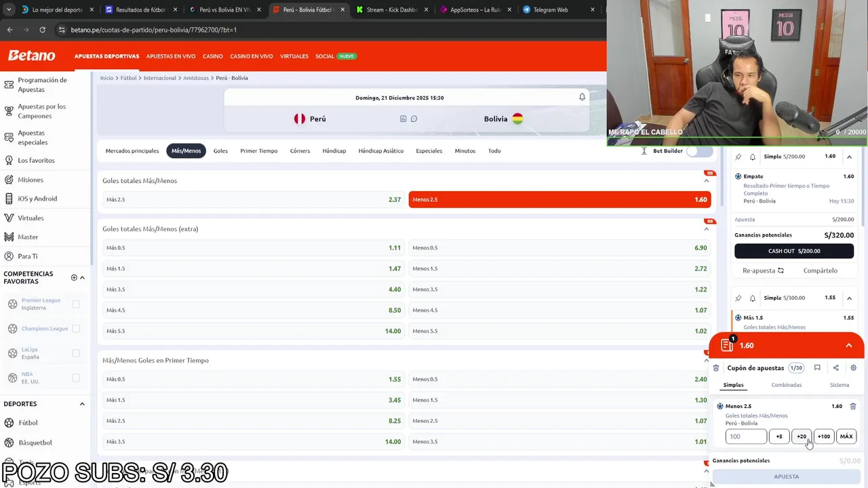Image resolution: width=868 pixels, height=488 pixels.
Task: Open Los favoritos in the sidebar
Action: [x=36, y=161]
